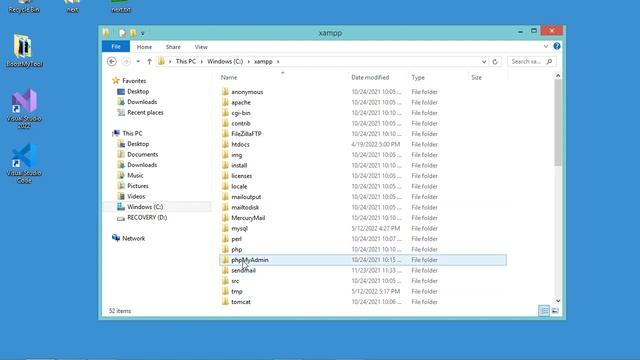Refresh the xampp folder listing
This screenshot has height=360, width=640.
tap(495, 62)
